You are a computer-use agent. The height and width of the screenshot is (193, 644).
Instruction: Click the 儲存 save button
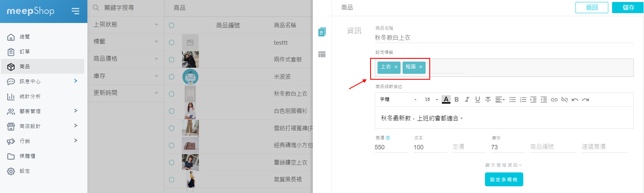628,8
